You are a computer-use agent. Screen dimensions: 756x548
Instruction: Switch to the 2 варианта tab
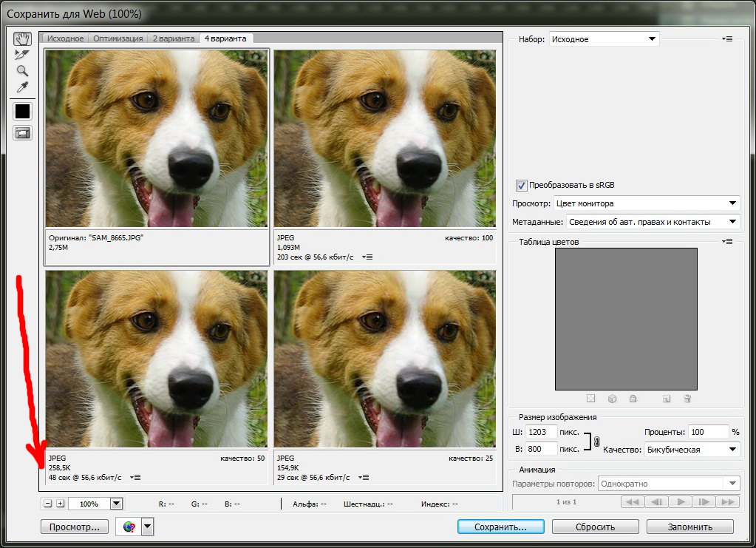pos(174,38)
